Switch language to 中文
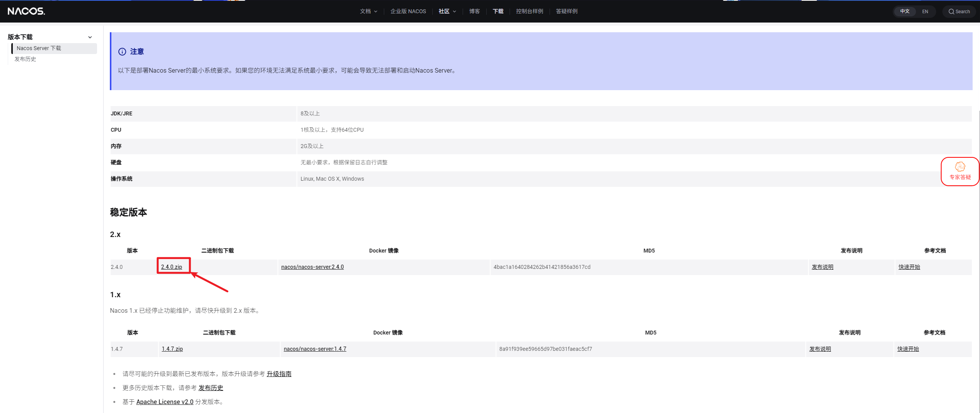980x413 pixels. point(905,11)
